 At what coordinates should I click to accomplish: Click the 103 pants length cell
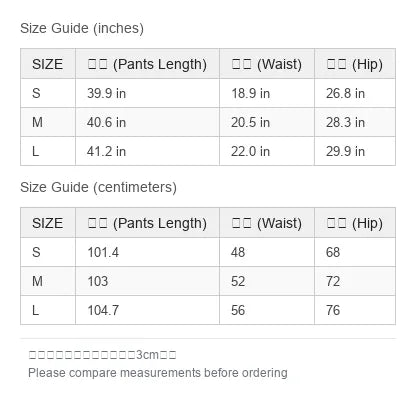tap(147, 281)
